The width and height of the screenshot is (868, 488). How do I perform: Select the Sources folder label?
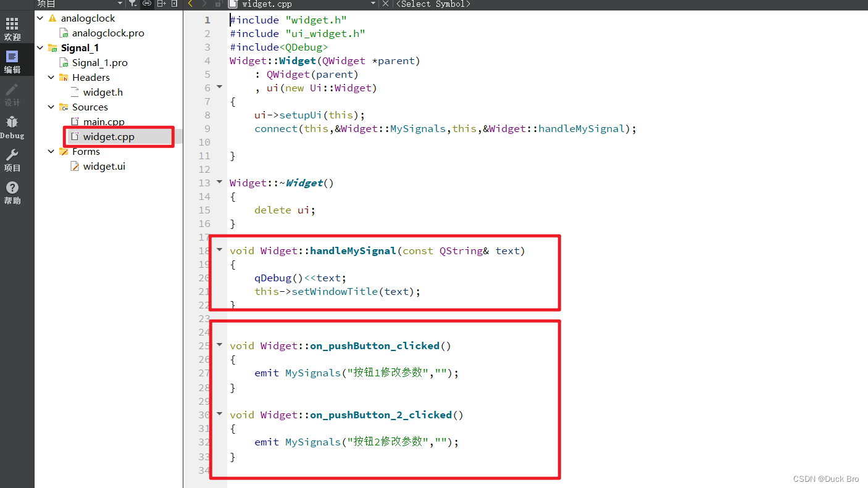coord(90,107)
